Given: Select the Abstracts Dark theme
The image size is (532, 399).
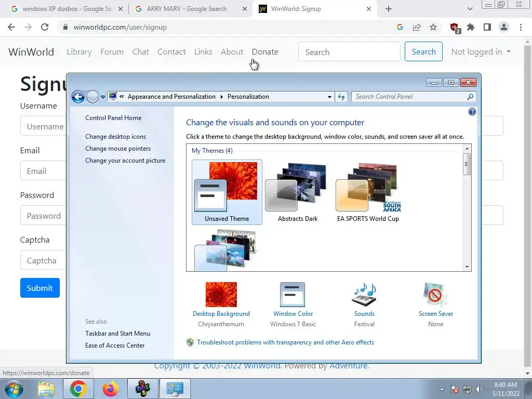Looking at the screenshot, I should click(298, 192).
